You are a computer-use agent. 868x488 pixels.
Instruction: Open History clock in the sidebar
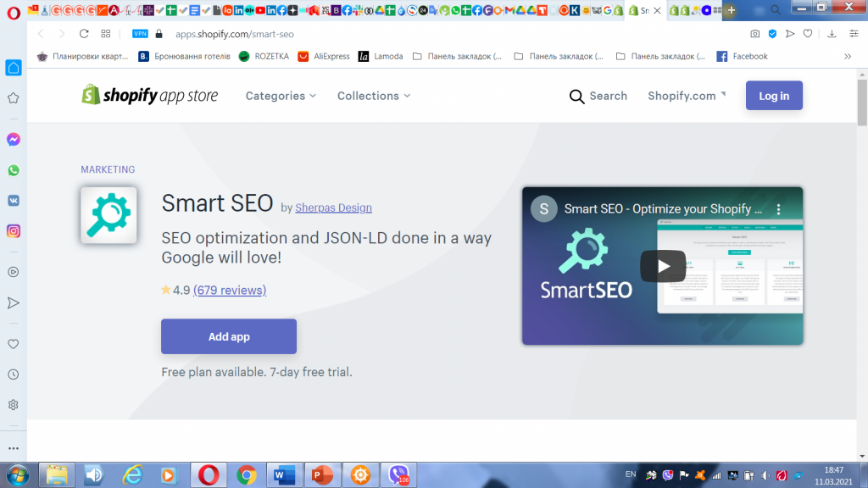tap(14, 374)
